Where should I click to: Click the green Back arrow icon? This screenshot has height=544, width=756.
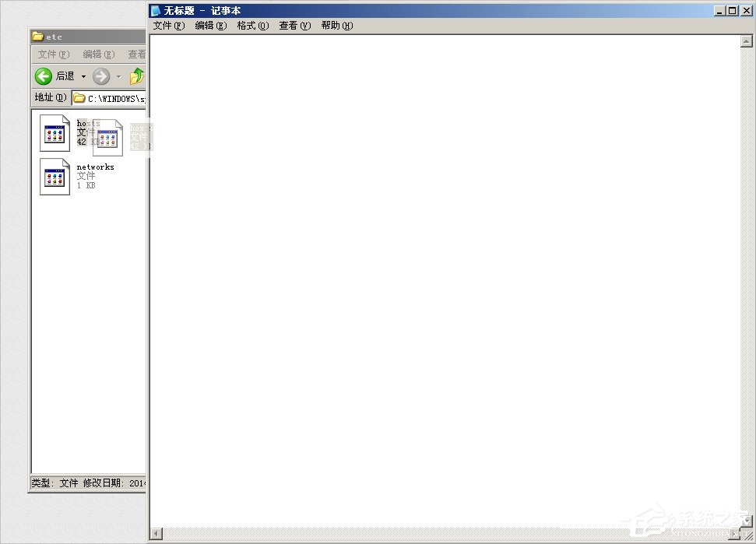(45, 75)
